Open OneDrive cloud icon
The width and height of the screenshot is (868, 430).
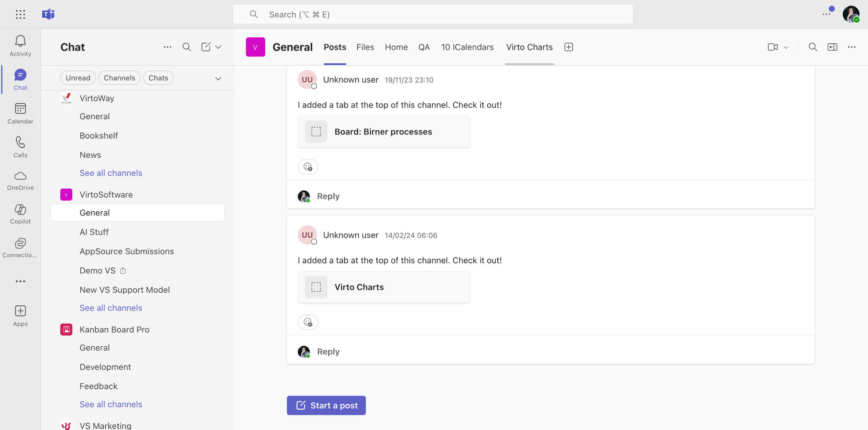[20, 176]
